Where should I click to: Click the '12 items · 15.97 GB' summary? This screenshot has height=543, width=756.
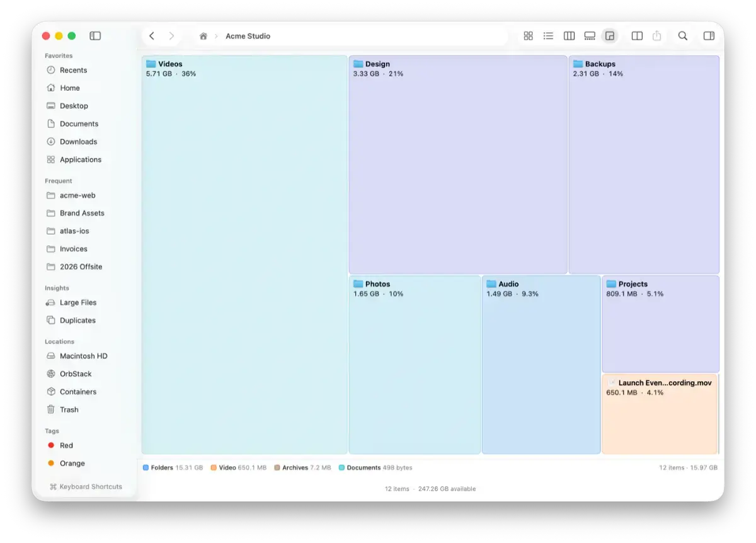pyautogui.click(x=689, y=468)
